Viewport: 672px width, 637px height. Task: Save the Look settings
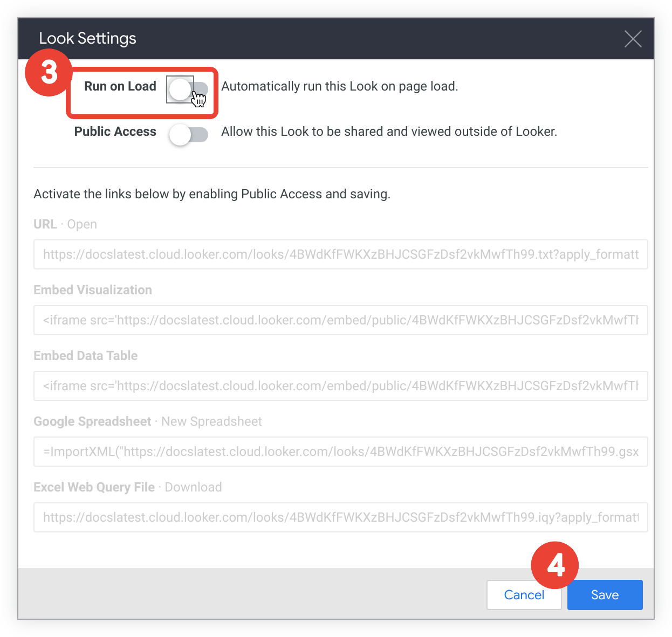point(605,595)
